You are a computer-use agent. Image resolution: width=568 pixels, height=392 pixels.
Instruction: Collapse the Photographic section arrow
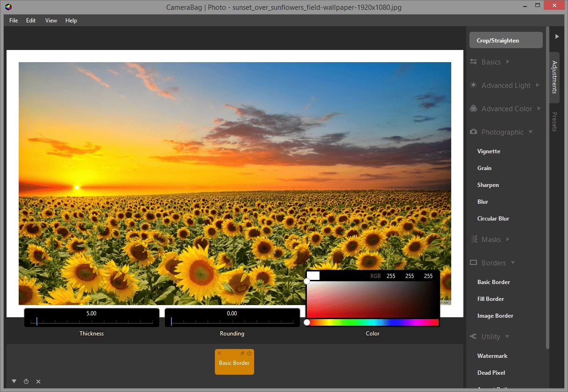(x=531, y=132)
